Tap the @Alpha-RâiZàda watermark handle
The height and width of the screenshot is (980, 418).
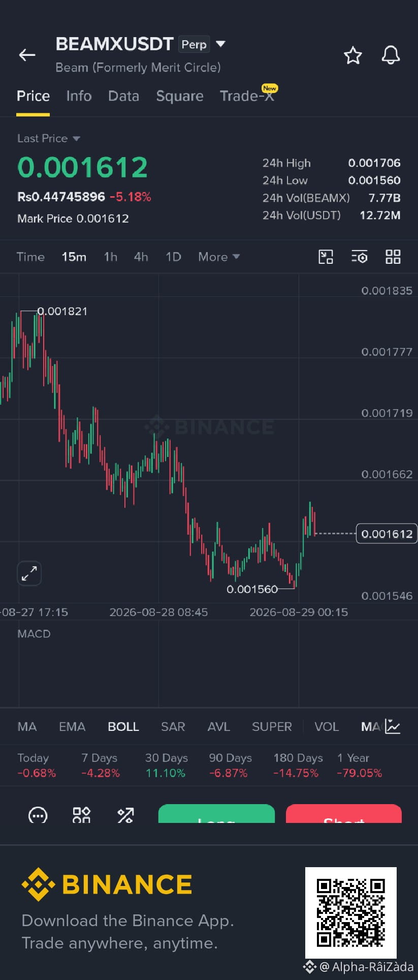366,966
